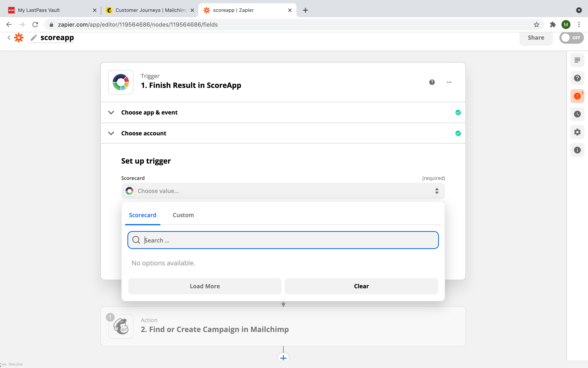Click the '(required)' label
This screenshot has height=368, width=588.
click(x=433, y=178)
